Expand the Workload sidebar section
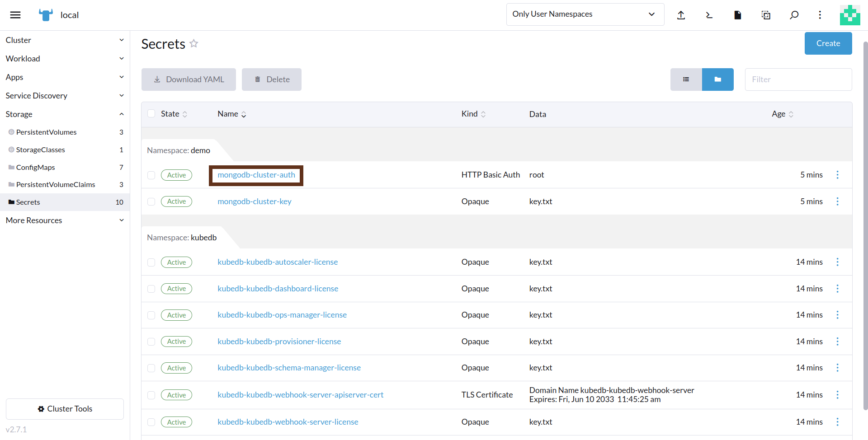868x440 pixels. pos(65,59)
